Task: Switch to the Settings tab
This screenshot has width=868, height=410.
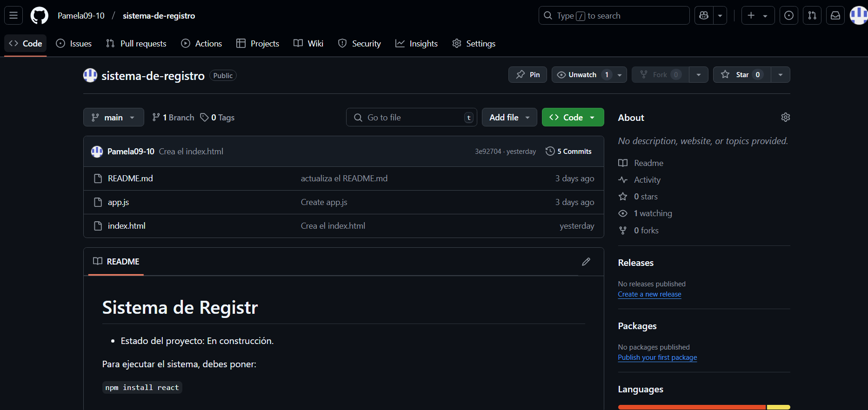Action: (x=474, y=43)
